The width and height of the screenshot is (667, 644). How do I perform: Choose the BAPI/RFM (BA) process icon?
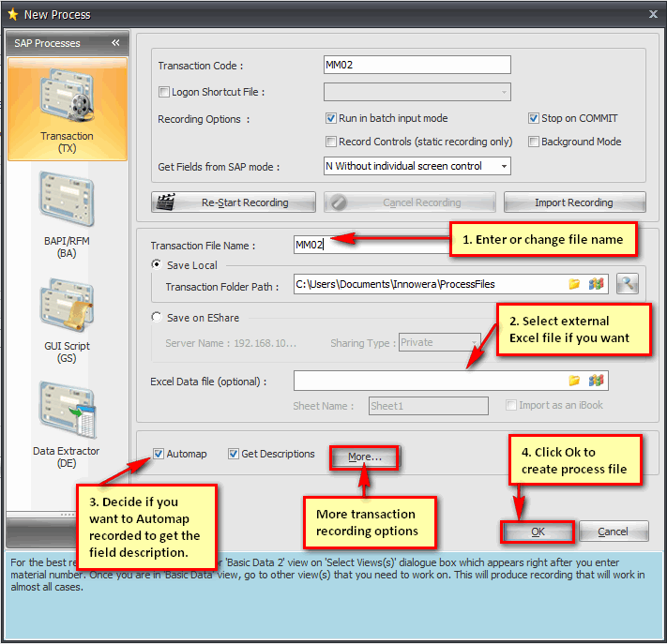[x=67, y=213]
